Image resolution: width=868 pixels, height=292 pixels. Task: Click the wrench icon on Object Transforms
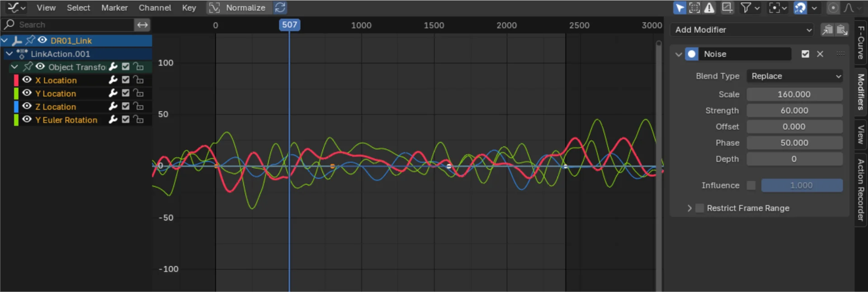pyautogui.click(x=113, y=67)
